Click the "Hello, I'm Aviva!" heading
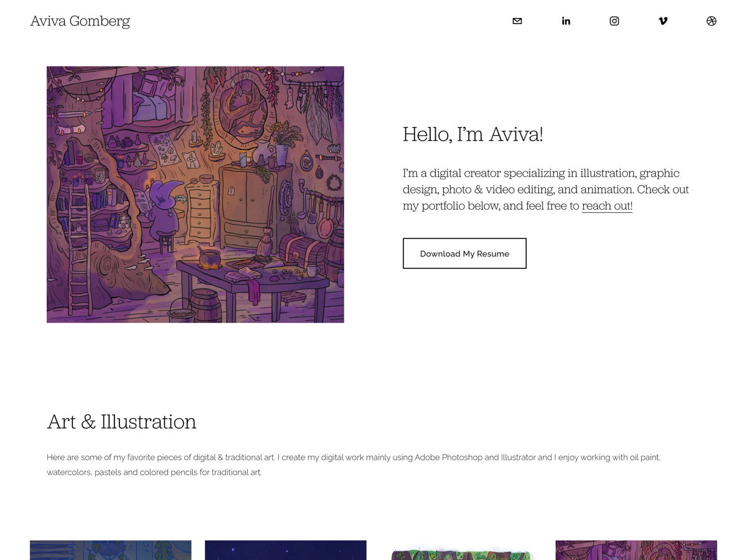 [x=473, y=134]
